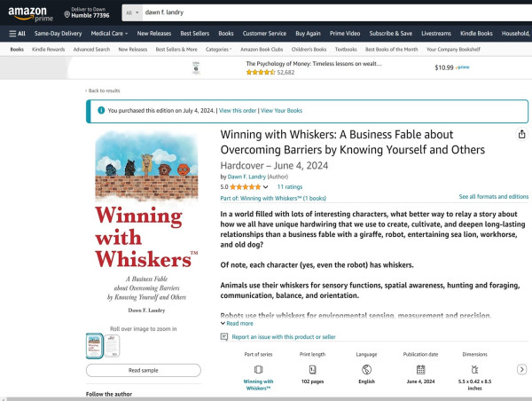Image resolution: width=532 pixels, height=401 pixels.
Task: Open Kindle Books in main navigation
Action: point(476,34)
